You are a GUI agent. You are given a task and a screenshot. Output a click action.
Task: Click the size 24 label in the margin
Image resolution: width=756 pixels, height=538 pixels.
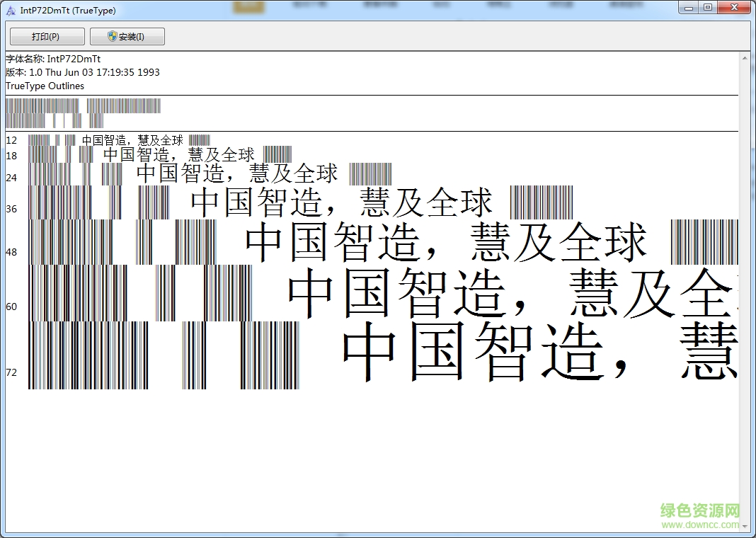click(11, 178)
